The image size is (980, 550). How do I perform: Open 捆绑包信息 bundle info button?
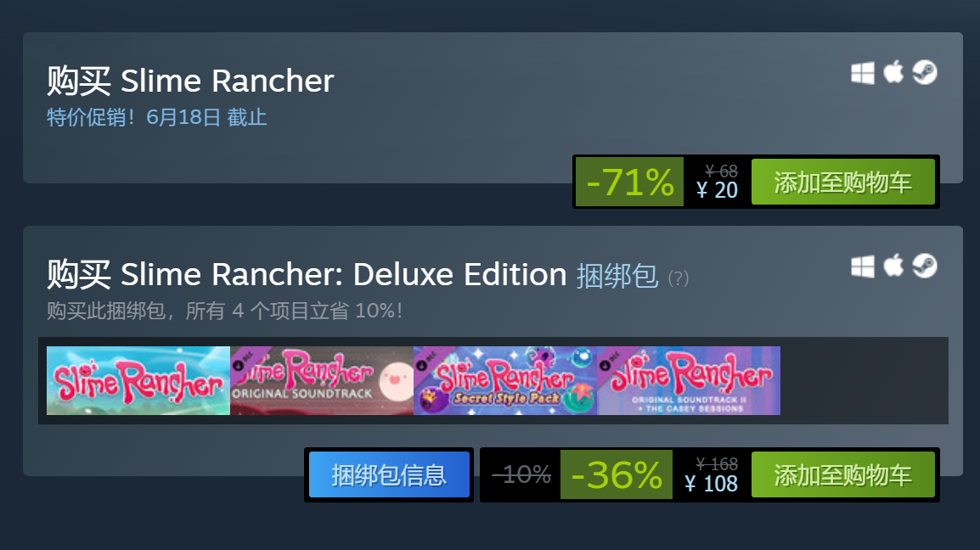coord(389,475)
